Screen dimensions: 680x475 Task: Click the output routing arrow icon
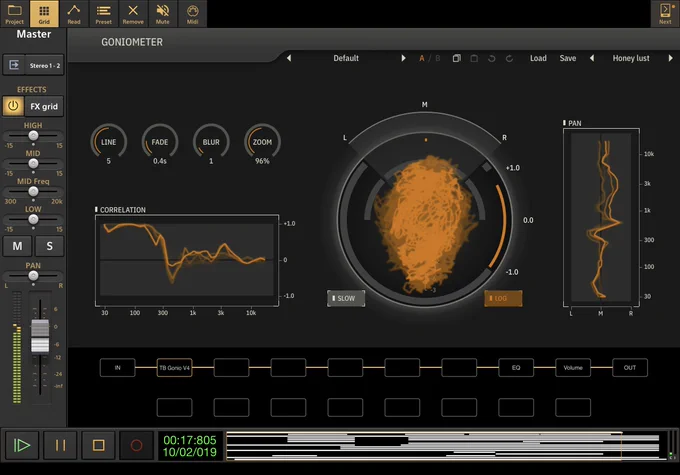coord(14,65)
